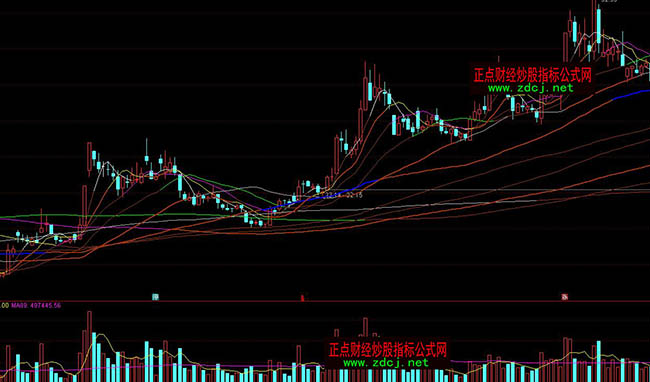Open www.zdcj.net link in upper watermark

coord(531,88)
